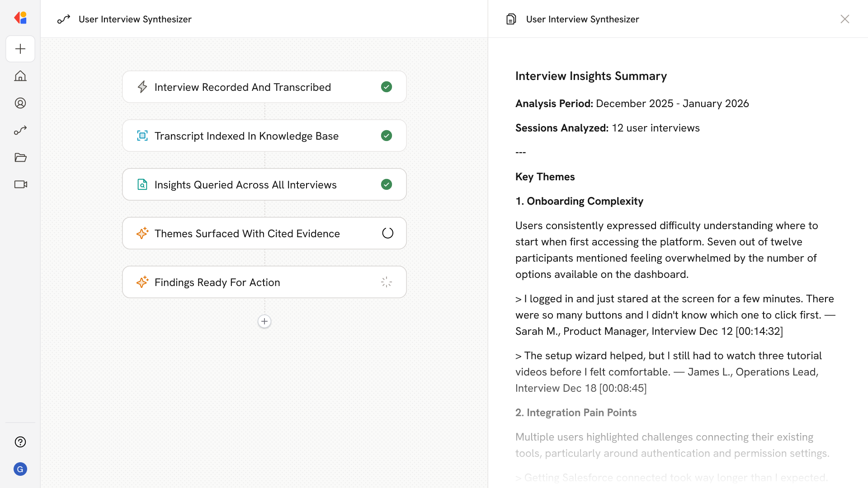Screen dimensions: 868x488
Task: Open the G profile avatar
Action: pos(20,469)
